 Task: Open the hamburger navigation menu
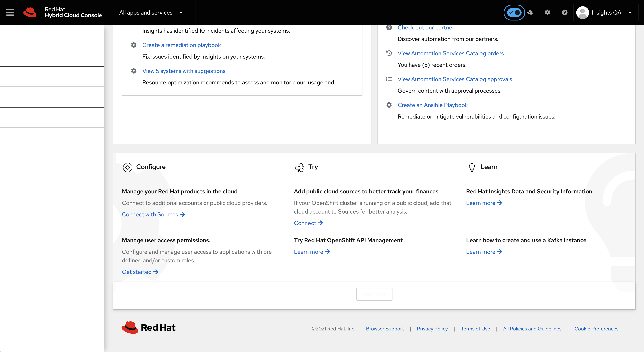point(10,13)
